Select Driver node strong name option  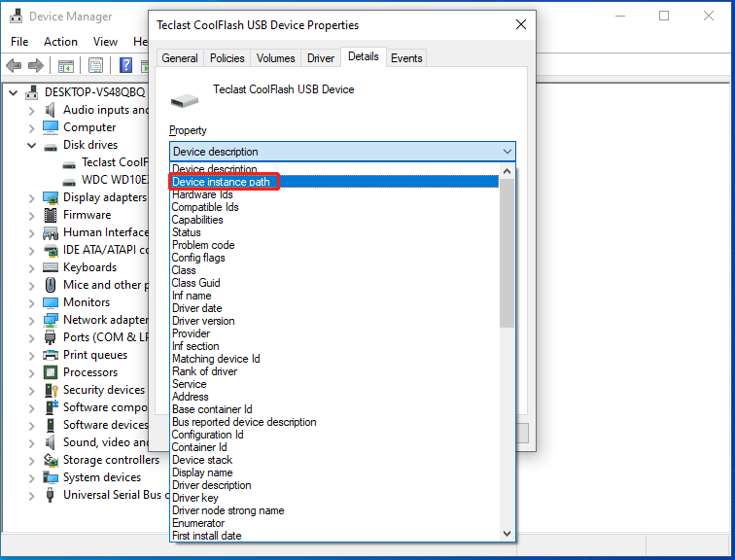[333, 510]
